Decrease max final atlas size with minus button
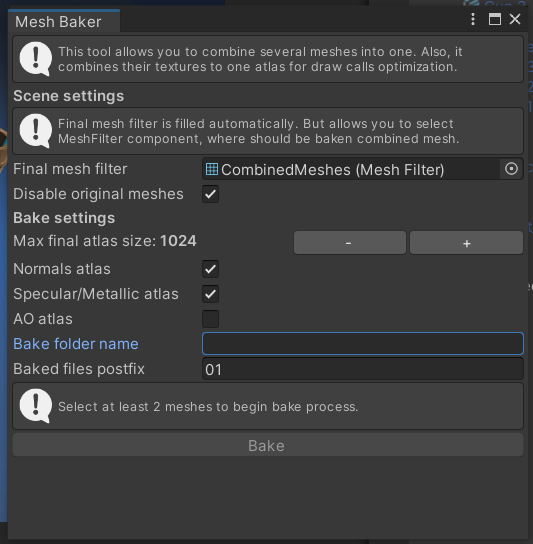Viewport: 533px width, 544px height. coord(350,243)
